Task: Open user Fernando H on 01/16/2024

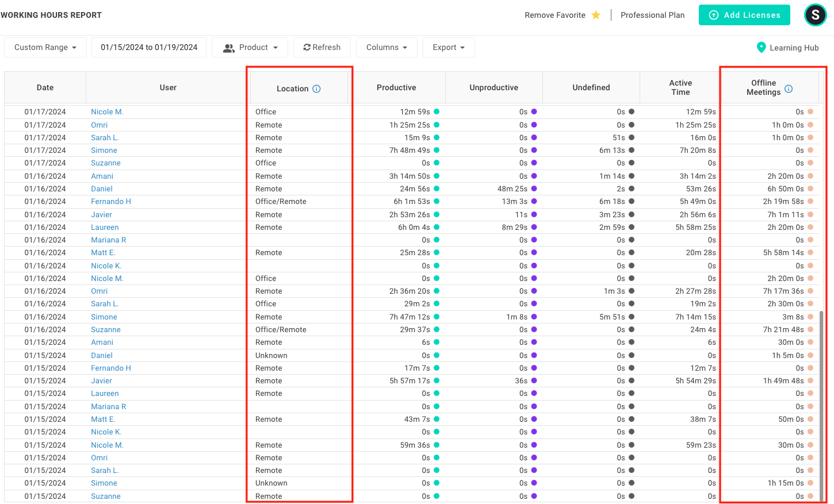Action: click(x=111, y=202)
